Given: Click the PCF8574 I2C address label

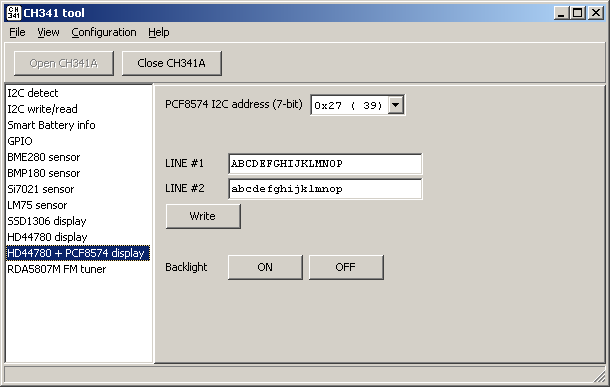Looking at the screenshot, I should click(233, 104).
